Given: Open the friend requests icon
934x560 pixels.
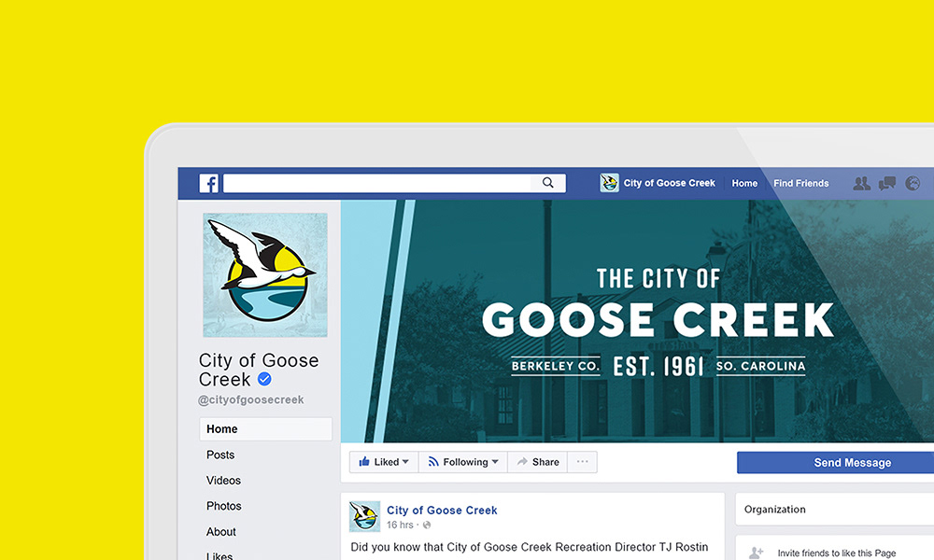Looking at the screenshot, I should [x=861, y=183].
